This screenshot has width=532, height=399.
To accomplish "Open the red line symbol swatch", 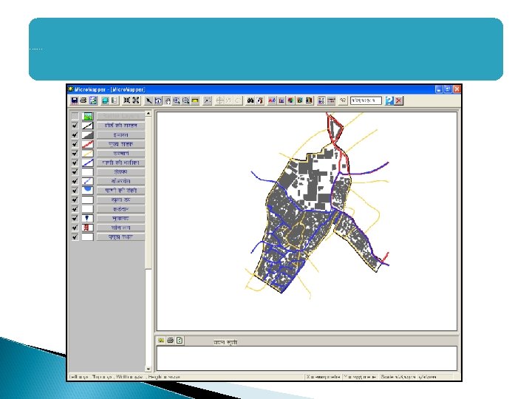I will coord(87,144).
